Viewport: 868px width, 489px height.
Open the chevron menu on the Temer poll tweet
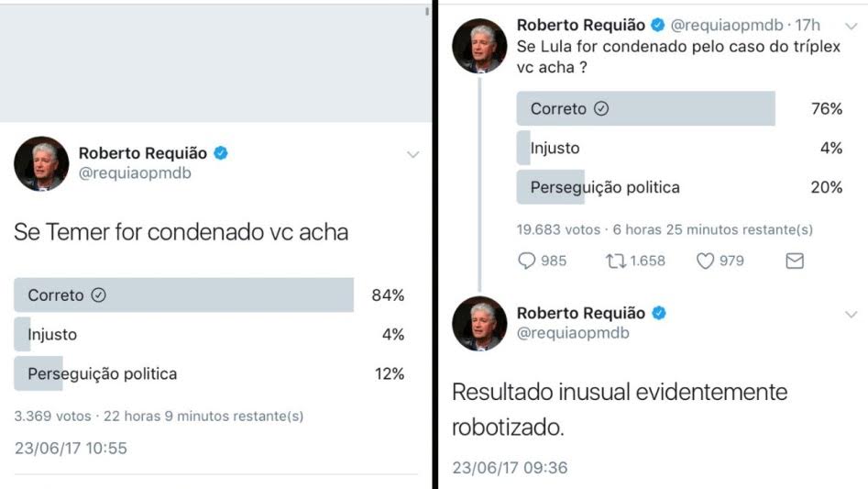[x=413, y=155]
